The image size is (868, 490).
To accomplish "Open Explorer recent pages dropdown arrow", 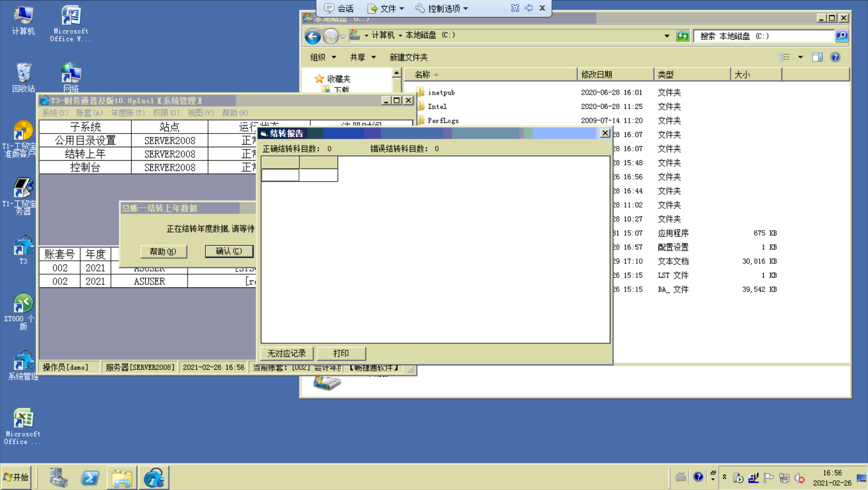I will pyautogui.click(x=342, y=36).
